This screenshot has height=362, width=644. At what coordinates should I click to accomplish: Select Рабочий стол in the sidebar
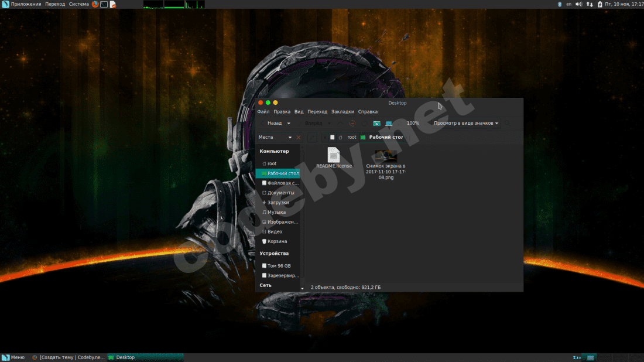point(278,173)
